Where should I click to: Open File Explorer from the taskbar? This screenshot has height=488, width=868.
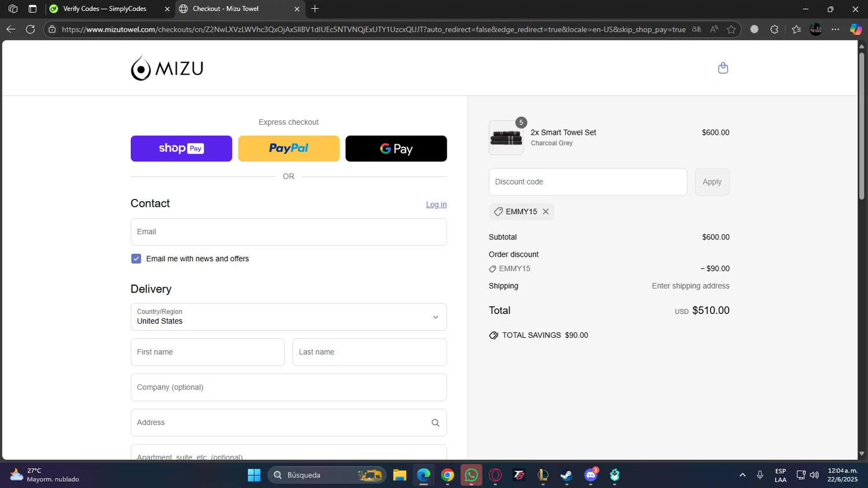[399, 475]
